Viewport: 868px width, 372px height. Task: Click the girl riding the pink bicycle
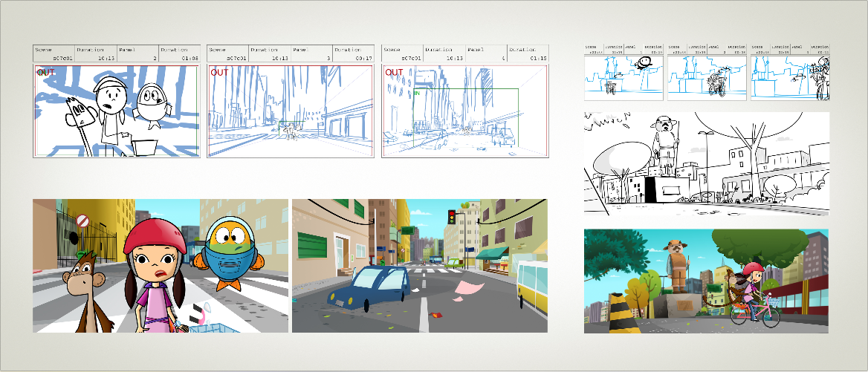753,297
